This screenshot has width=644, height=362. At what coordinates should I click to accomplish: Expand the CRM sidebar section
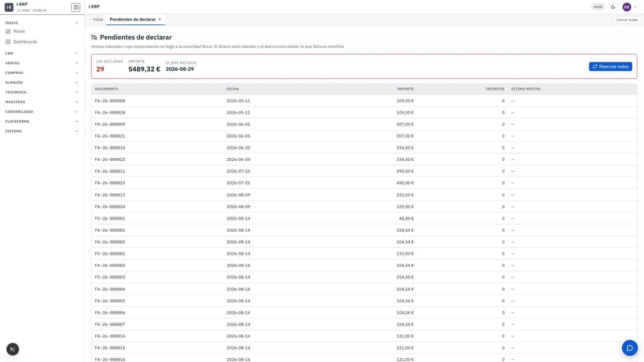(x=42, y=53)
